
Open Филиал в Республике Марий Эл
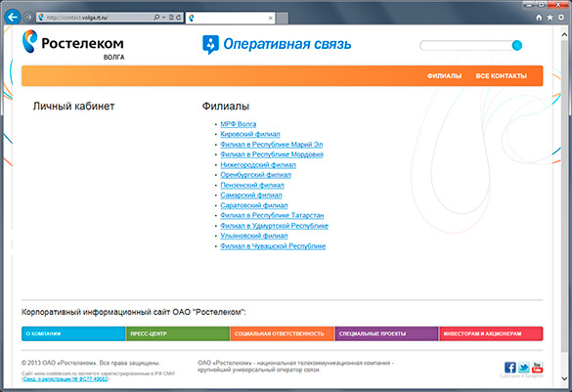(272, 145)
